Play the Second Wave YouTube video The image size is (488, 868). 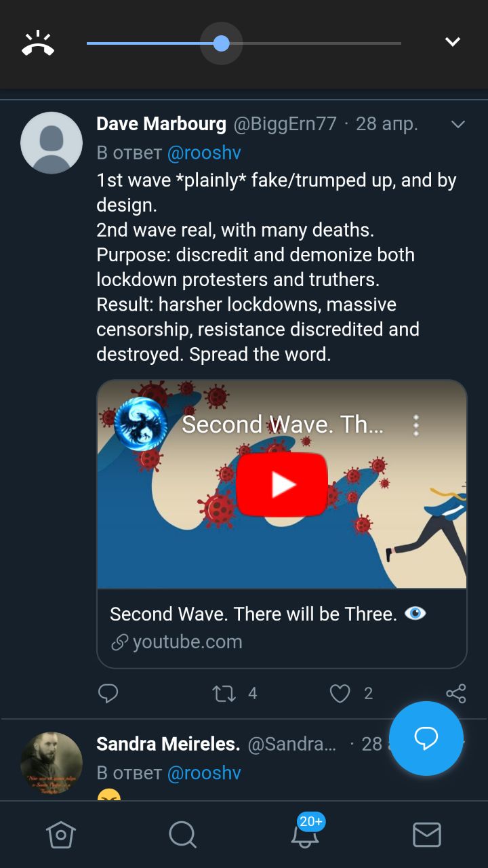tap(282, 484)
